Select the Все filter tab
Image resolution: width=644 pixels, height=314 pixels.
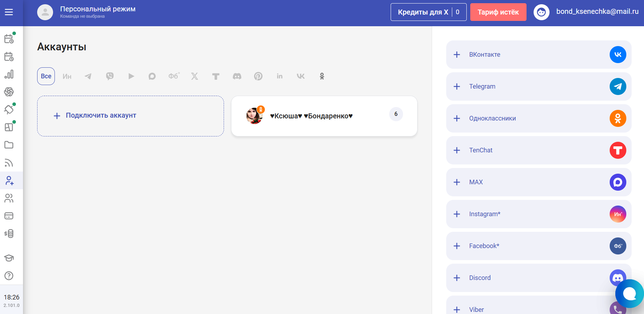(x=46, y=76)
